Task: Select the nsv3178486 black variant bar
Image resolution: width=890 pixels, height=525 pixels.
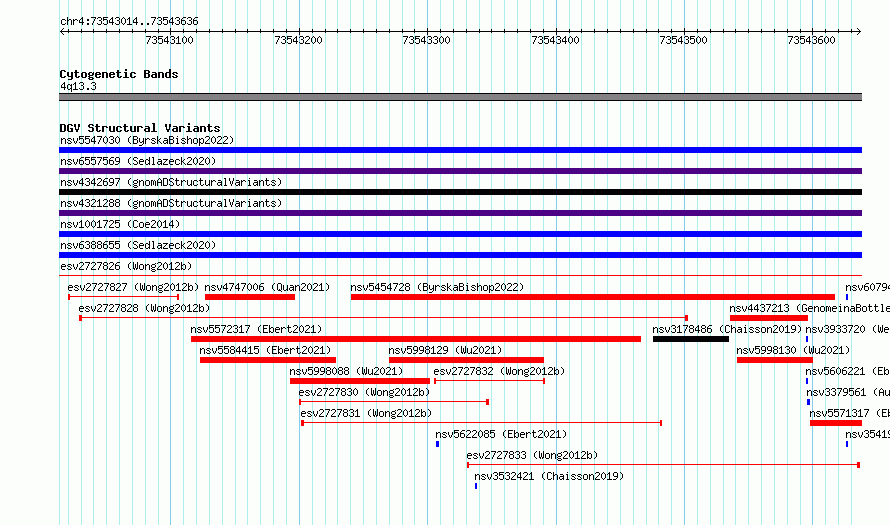Action: coord(691,339)
